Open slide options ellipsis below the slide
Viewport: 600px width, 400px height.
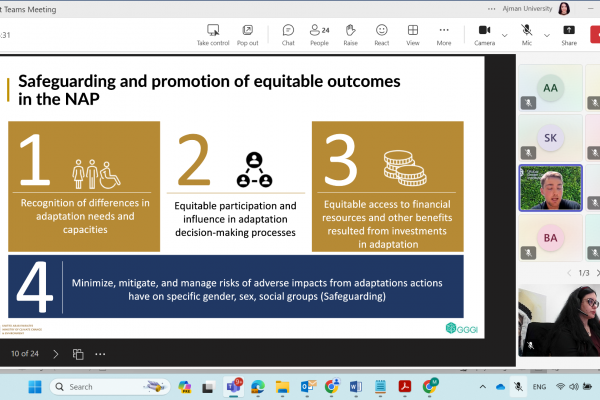[x=100, y=353]
